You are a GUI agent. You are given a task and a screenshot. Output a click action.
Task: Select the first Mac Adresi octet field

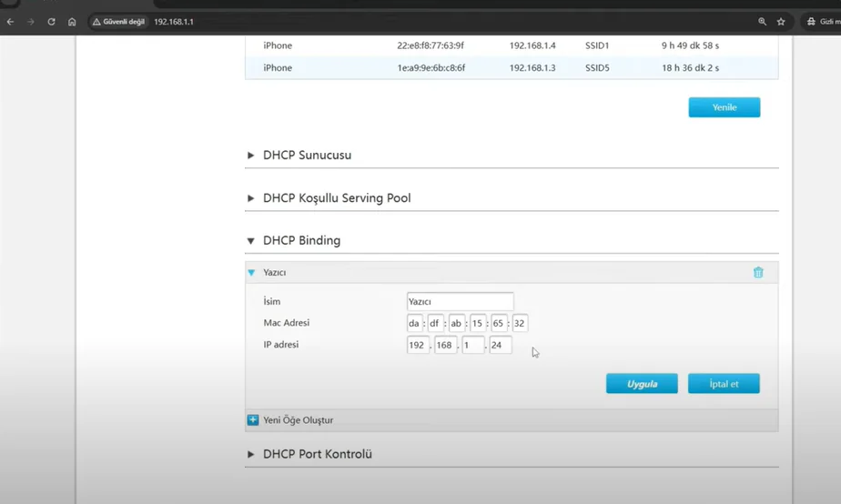(414, 324)
